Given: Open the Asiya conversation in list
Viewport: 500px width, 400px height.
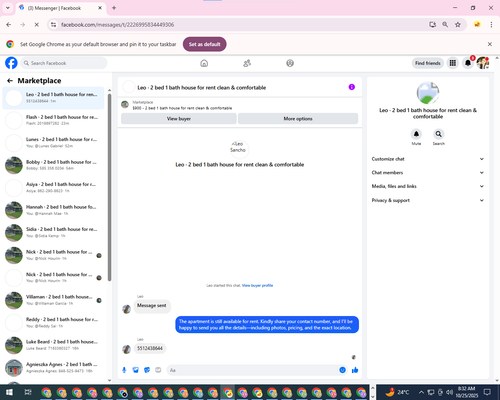Looking at the screenshot, I should (53, 187).
